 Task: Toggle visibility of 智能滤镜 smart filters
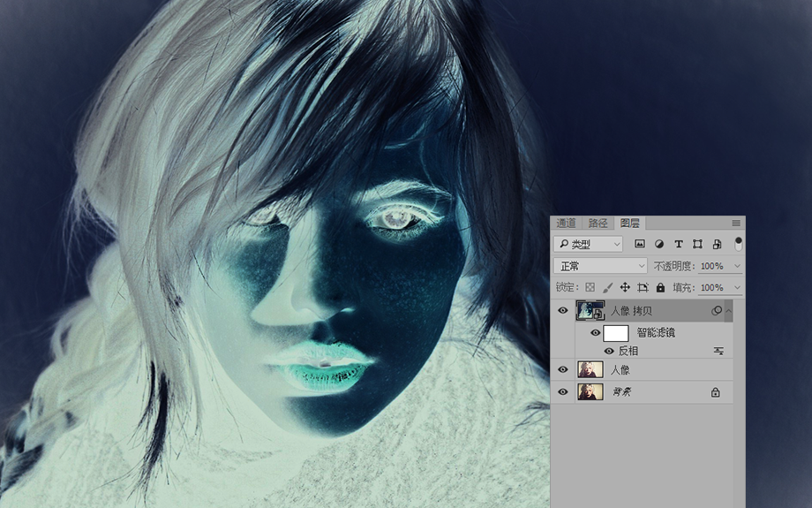596,333
